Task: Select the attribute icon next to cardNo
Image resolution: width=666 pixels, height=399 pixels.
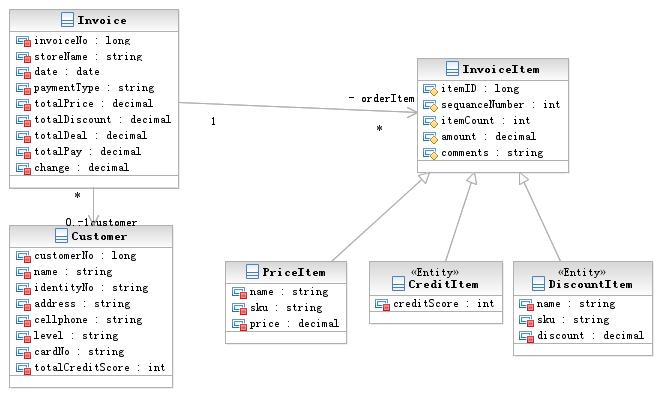Action: tap(23, 352)
